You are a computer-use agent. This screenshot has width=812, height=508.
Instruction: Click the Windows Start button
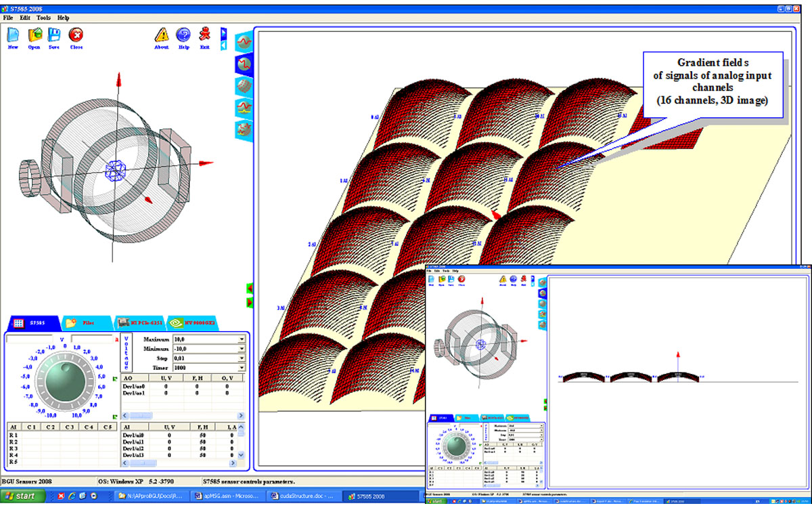[23, 496]
